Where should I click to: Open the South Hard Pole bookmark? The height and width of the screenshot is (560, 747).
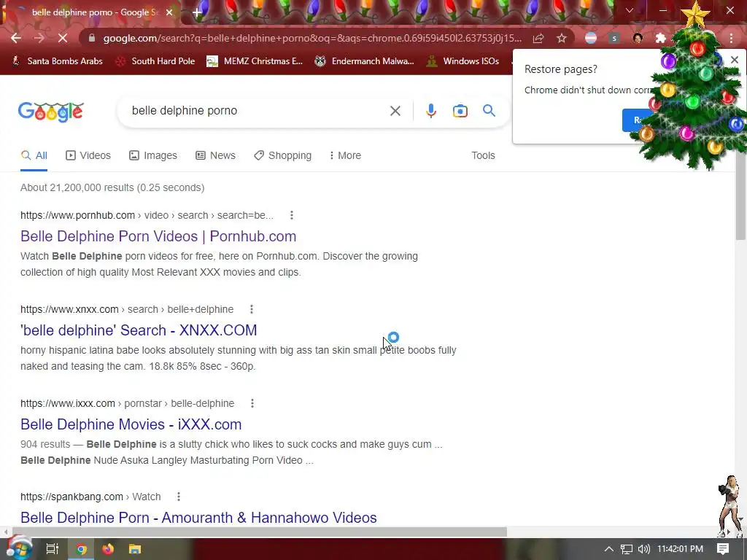pyautogui.click(x=156, y=61)
